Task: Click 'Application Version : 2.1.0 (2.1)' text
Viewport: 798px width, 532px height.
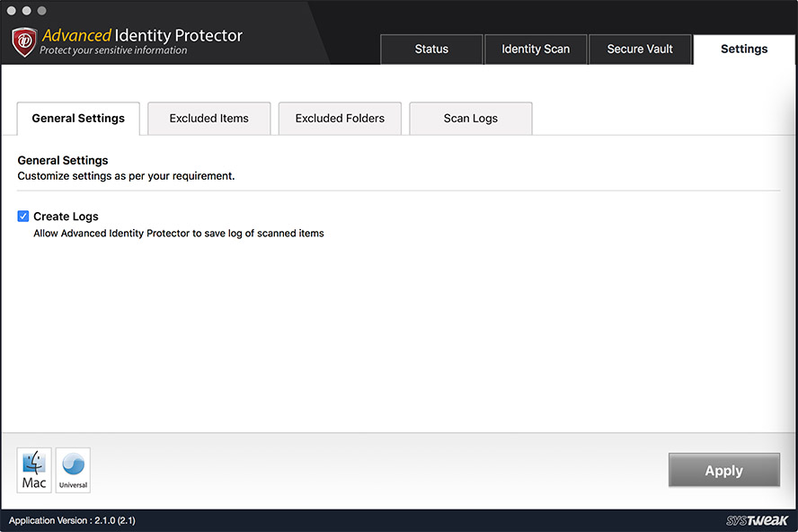Action: point(72,520)
